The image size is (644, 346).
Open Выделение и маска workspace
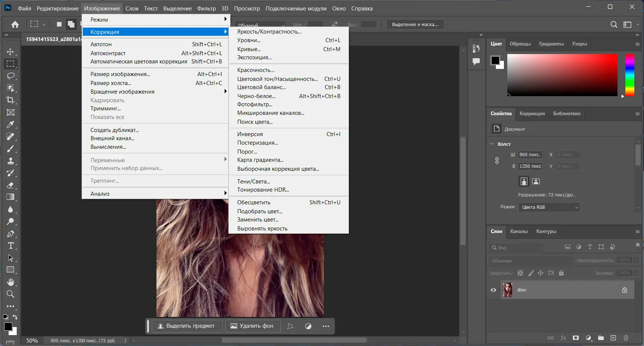pyautogui.click(x=415, y=24)
